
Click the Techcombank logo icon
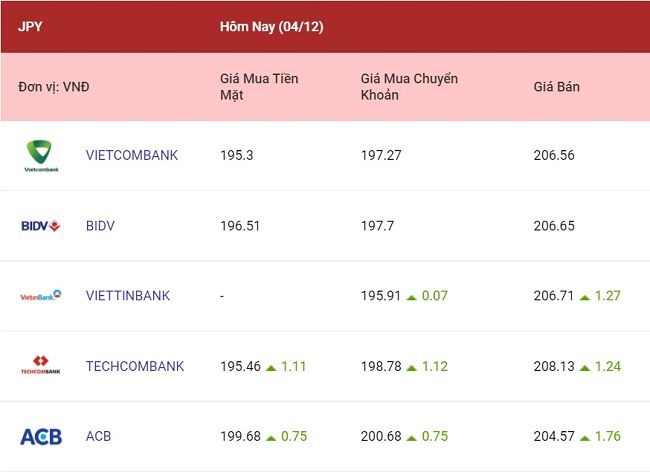(41, 365)
